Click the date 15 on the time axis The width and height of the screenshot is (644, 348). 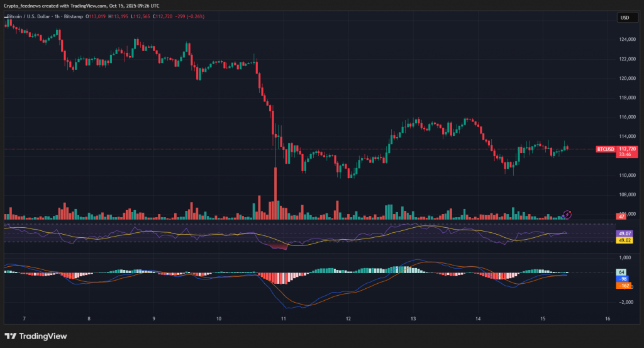(543, 319)
